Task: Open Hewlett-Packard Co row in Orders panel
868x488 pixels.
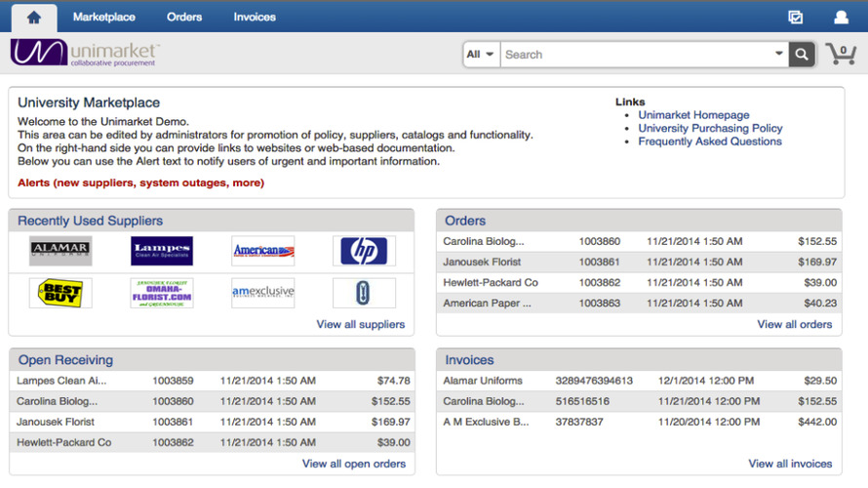Action: (640, 282)
